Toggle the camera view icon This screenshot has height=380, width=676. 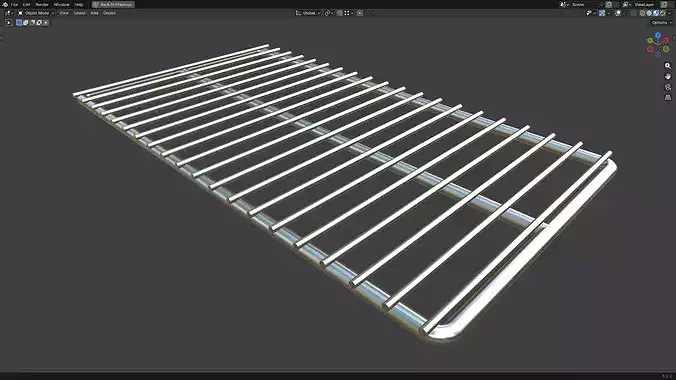click(x=668, y=87)
